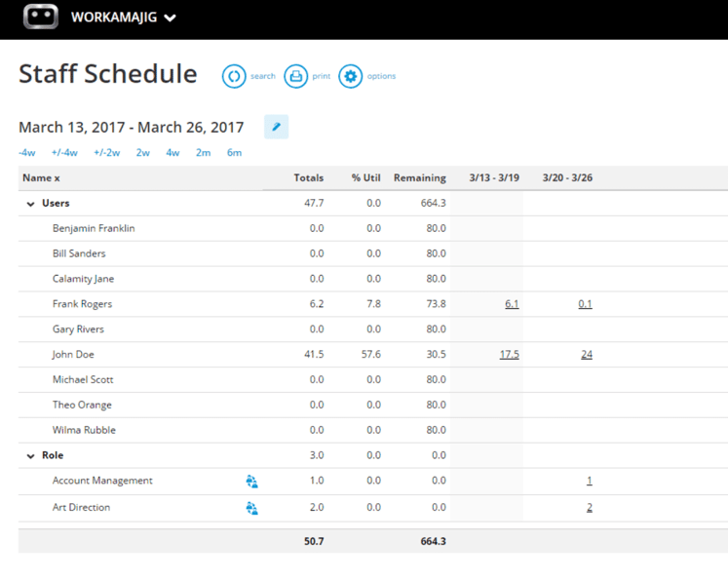Viewport: 728px width, 581px height.
Task: Click the Name x column header
Action: pos(41,178)
